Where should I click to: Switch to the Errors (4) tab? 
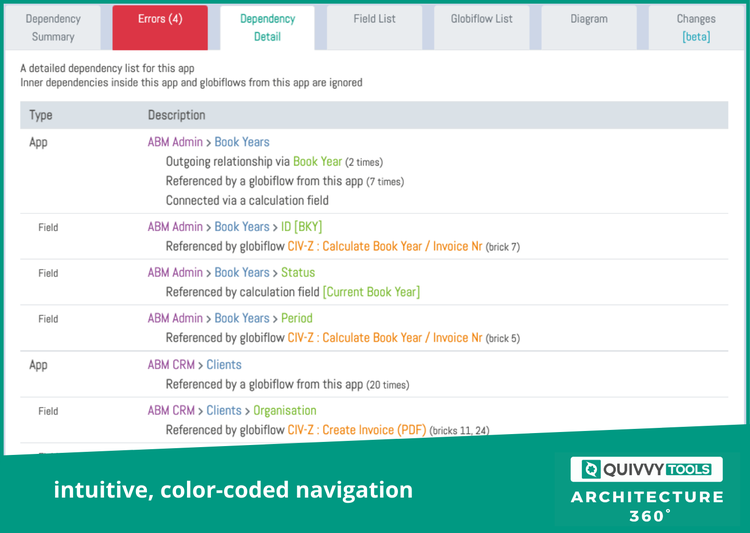click(160, 28)
